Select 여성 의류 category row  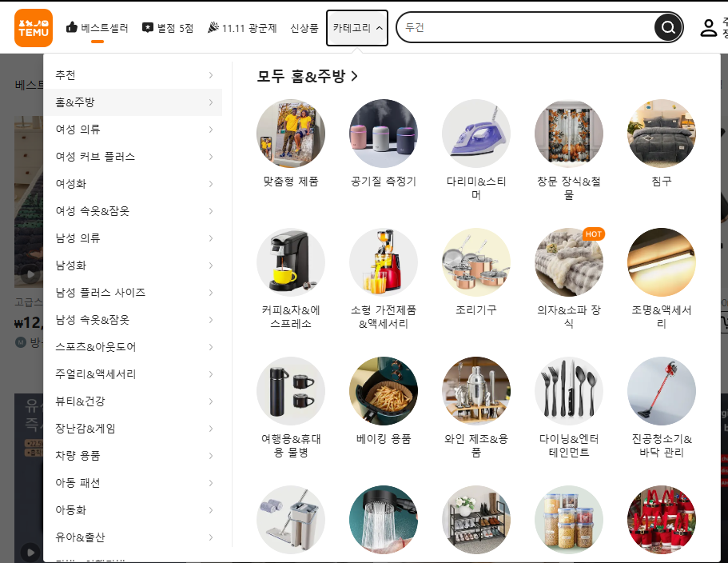pos(133,130)
